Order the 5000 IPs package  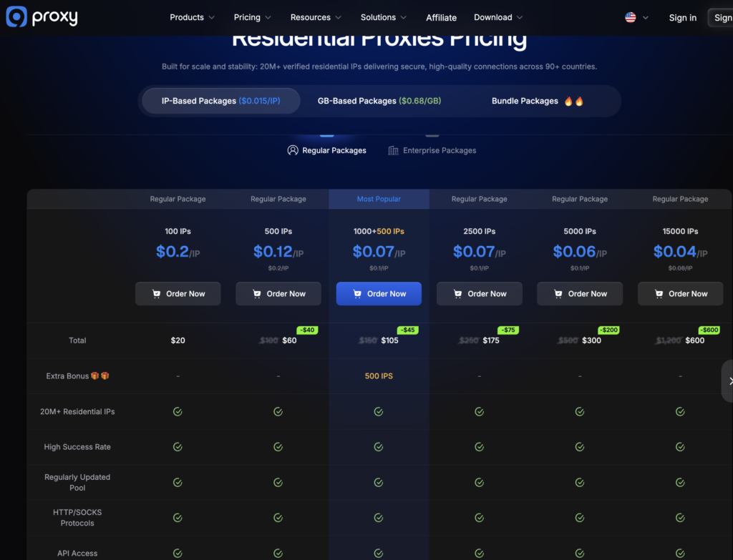point(580,294)
